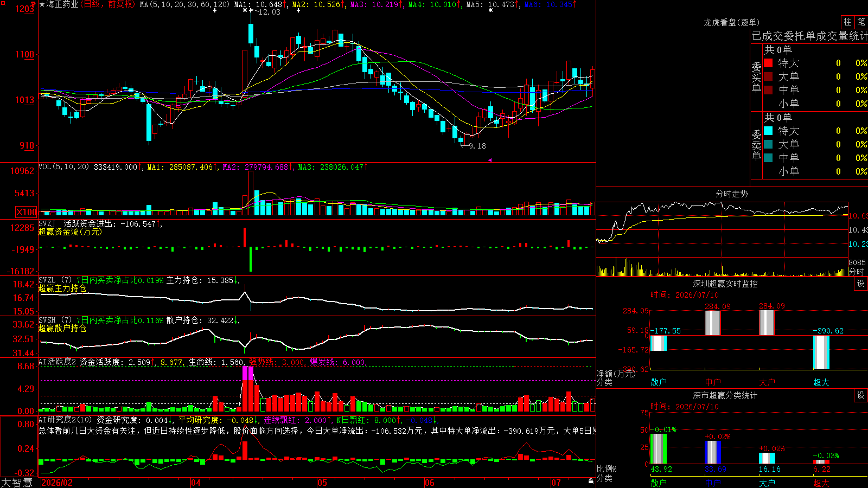Switch 龙虎看盘 to 柱 view

pos(847,22)
